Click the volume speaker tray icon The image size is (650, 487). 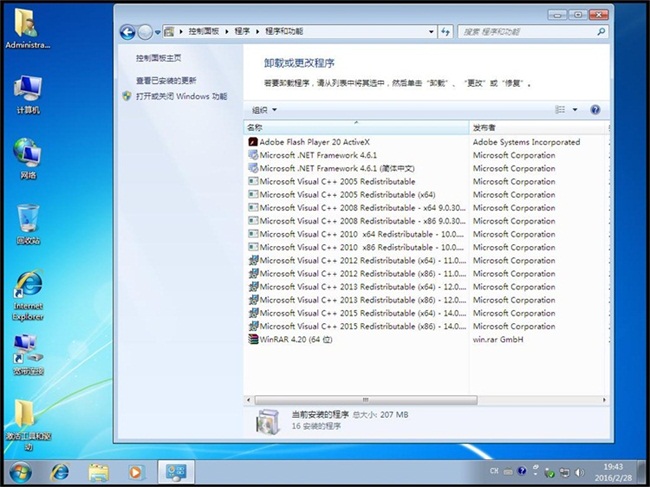pos(579,472)
